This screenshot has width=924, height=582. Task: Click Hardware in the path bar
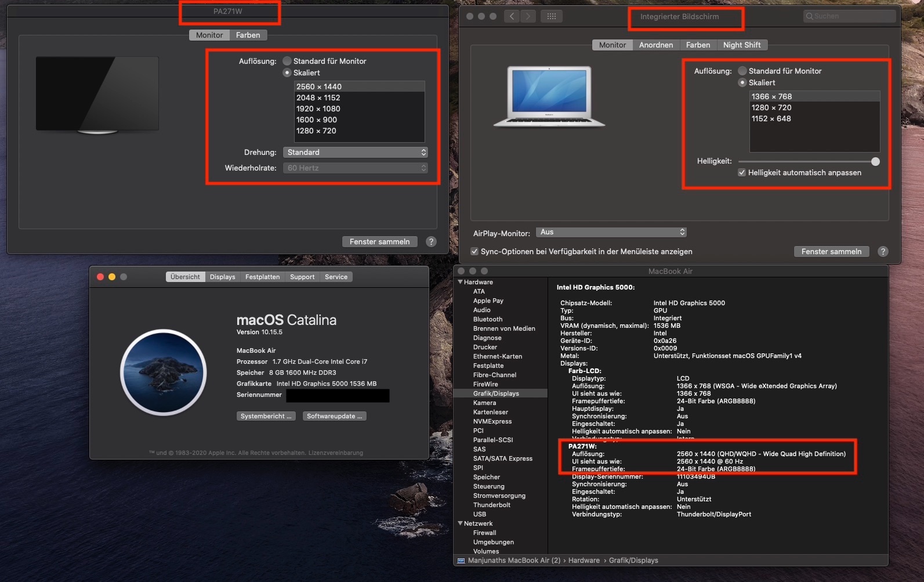pos(584,561)
